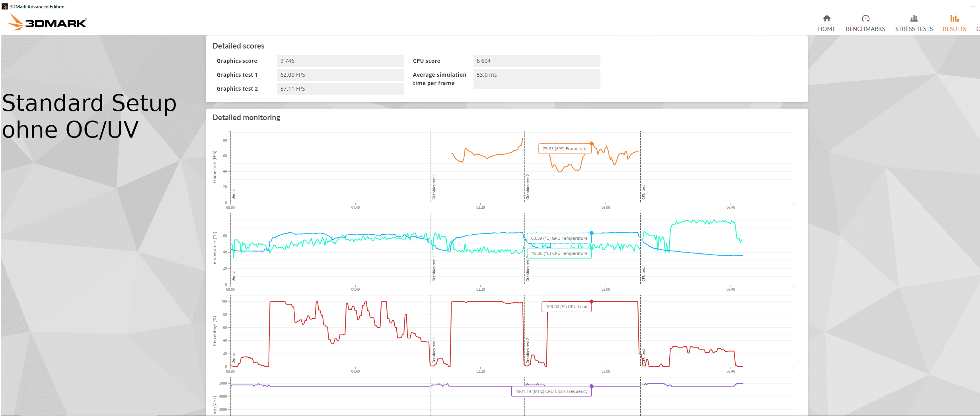Click the CPU score value 6 604
The image size is (980, 416).
click(537, 61)
